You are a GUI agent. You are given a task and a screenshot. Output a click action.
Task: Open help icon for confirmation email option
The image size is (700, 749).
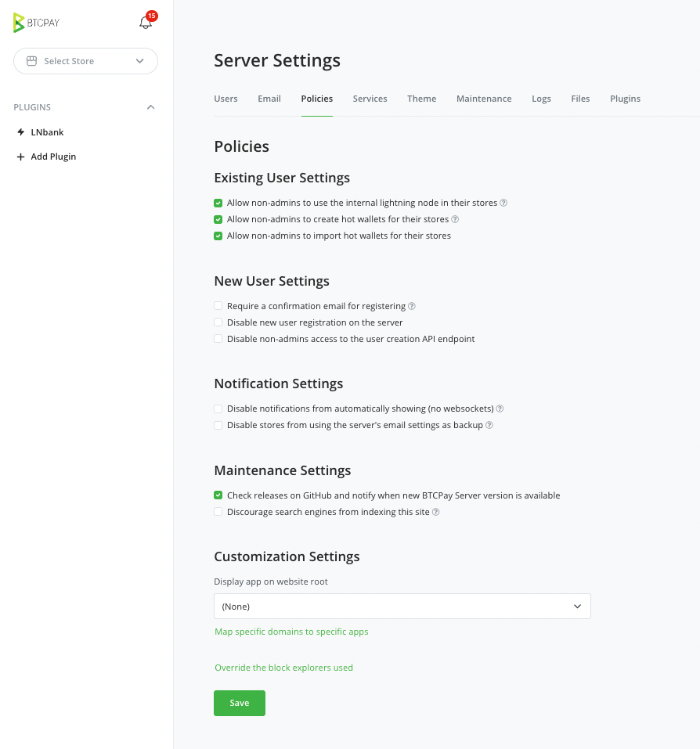click(411, 306)
